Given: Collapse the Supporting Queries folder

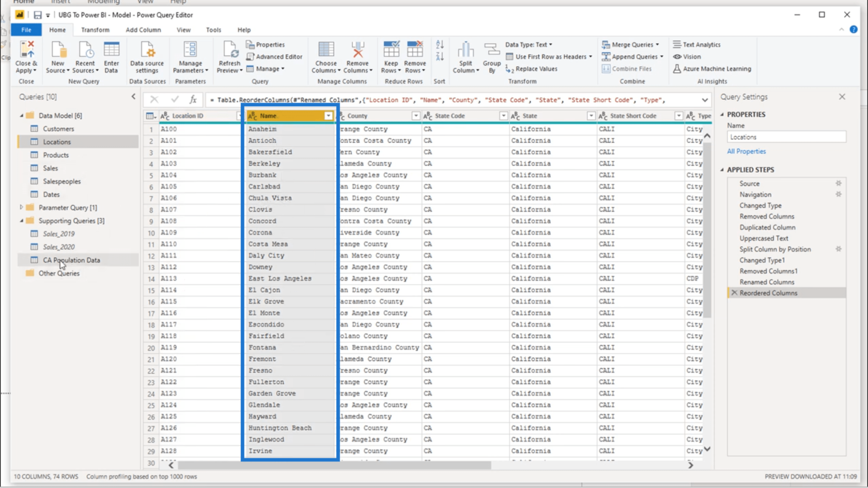Looking at the screenshot, I should click(22, 221).
